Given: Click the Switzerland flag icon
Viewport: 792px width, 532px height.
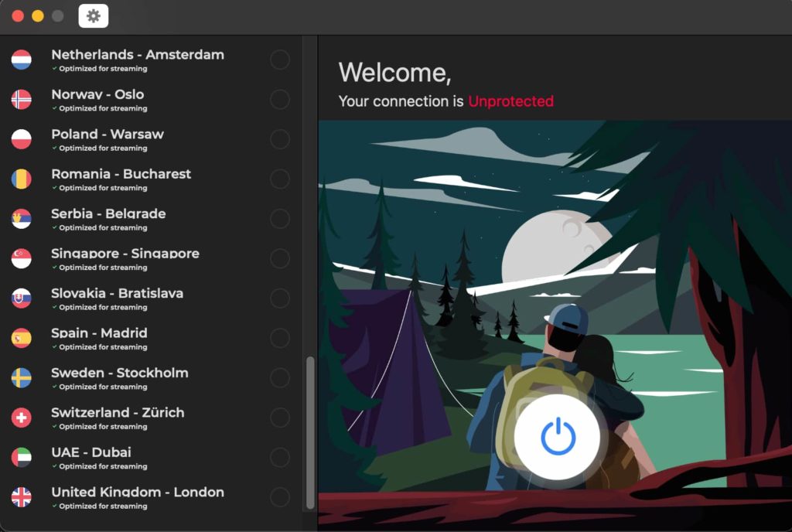Looking at the screenshot, I should pyautogui.click(x=22, y=418).
